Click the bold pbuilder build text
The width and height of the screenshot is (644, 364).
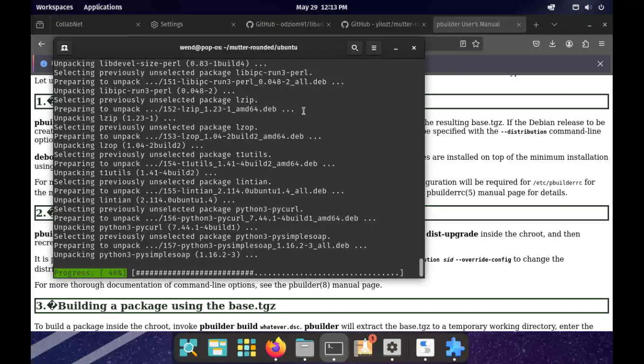229,326
